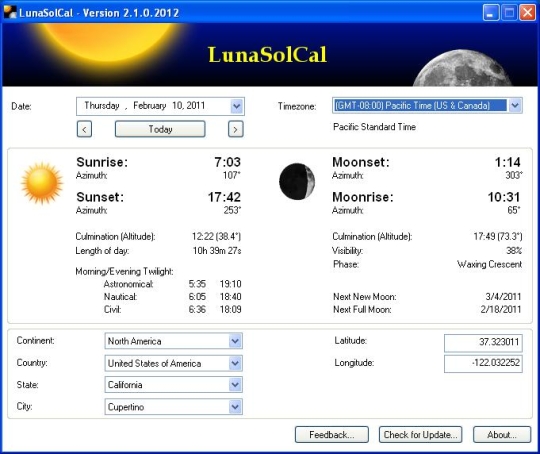Click Check for Update button

click(x=420, y=435)
